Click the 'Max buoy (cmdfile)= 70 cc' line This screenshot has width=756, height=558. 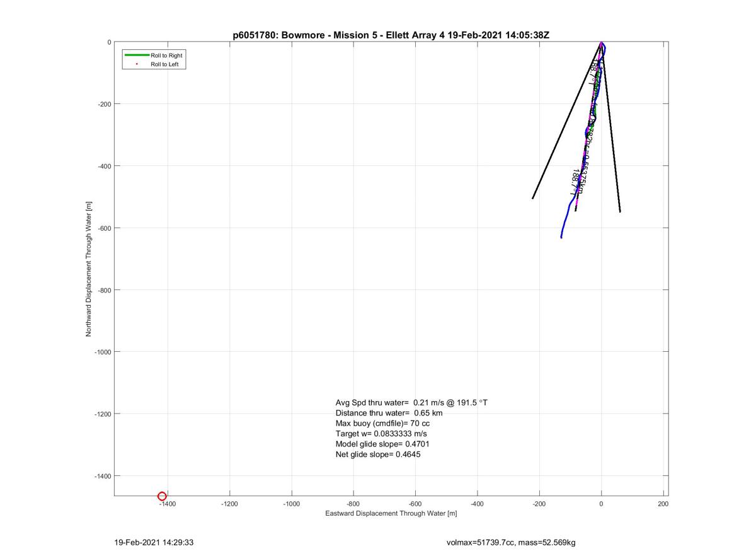point(382,423)
